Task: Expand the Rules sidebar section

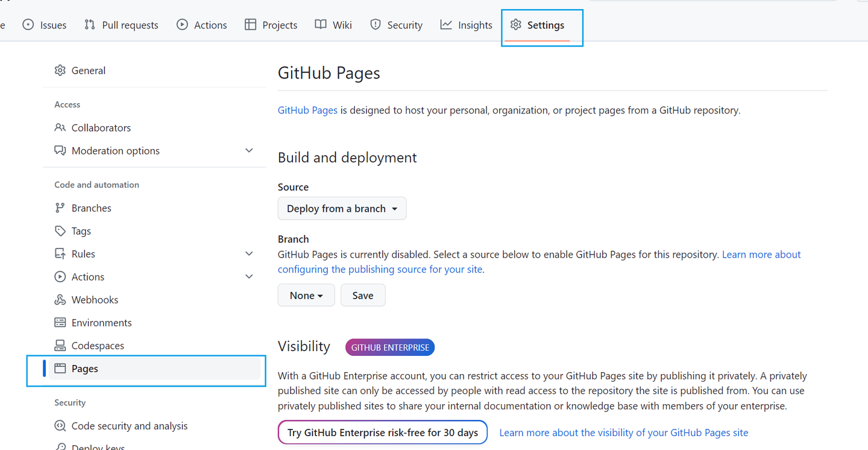Action: coord(249,253)
